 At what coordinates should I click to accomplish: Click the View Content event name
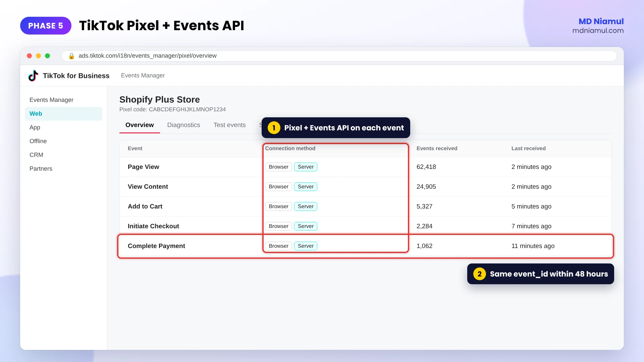(x=148, y=187)
